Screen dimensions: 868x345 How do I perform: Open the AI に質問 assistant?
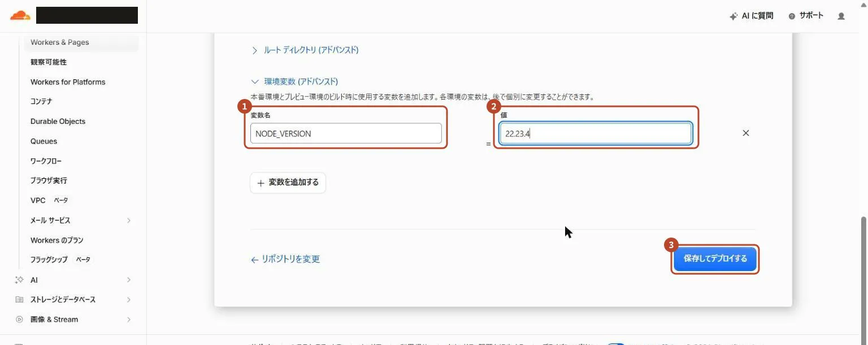pos(751,16)
